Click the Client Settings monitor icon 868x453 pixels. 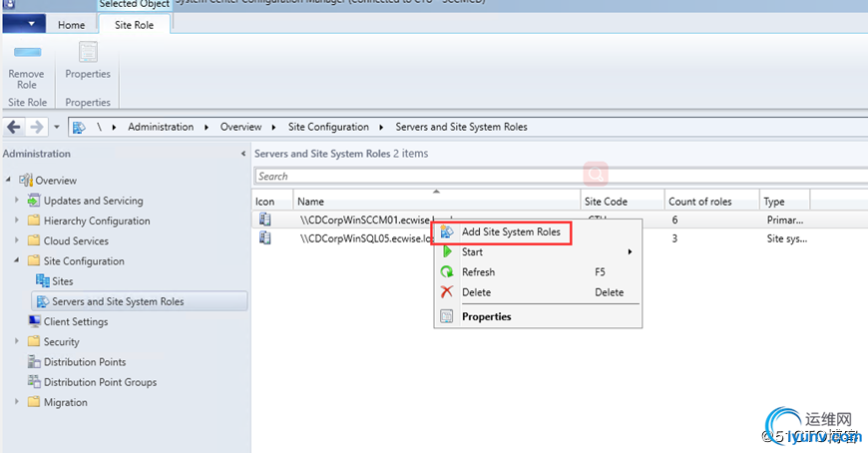[34, 321]
